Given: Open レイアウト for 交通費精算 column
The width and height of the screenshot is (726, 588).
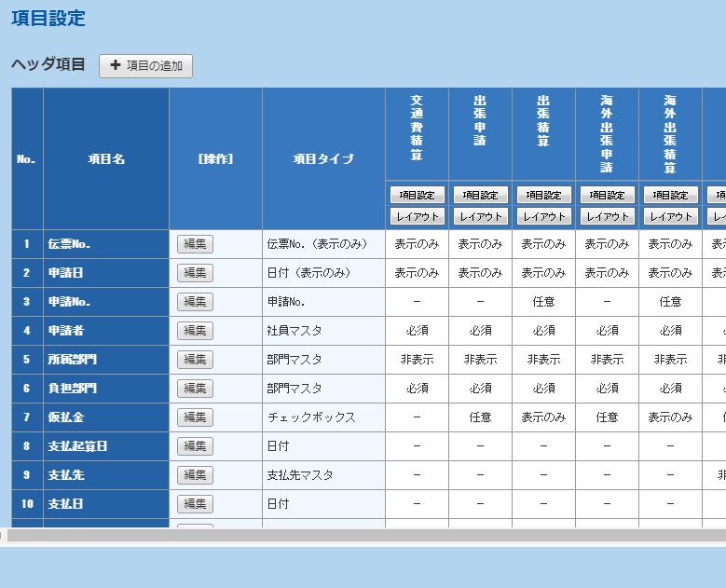Looking at the screenshot, I should click(417, 216).
